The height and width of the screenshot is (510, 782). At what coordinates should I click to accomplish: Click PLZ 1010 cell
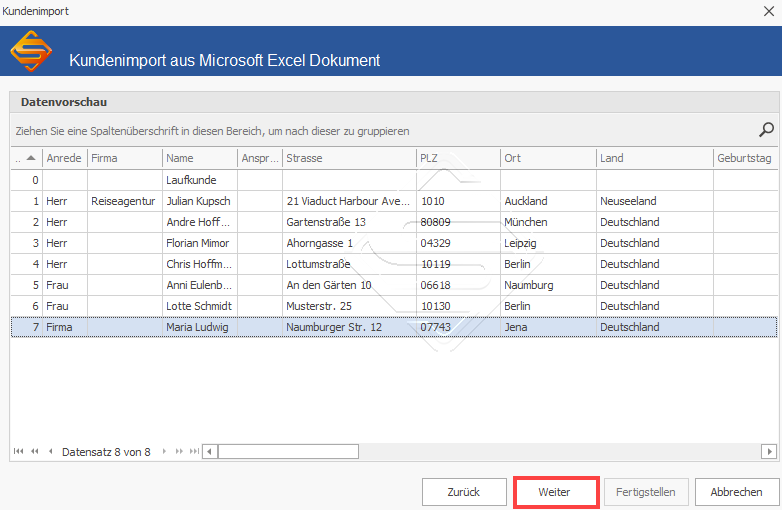pos(458,201)
